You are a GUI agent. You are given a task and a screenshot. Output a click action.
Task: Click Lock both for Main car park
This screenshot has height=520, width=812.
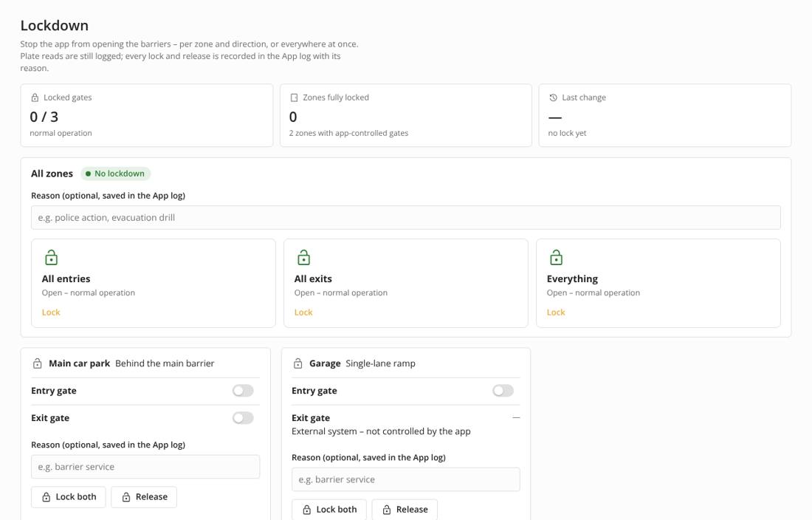pyautogui.click(x=69, y=497)
